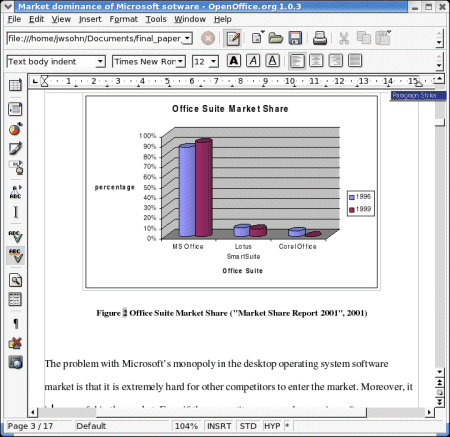Click the previous page navigation button
The height and width of the screenshot is (437, 450).
440,382
